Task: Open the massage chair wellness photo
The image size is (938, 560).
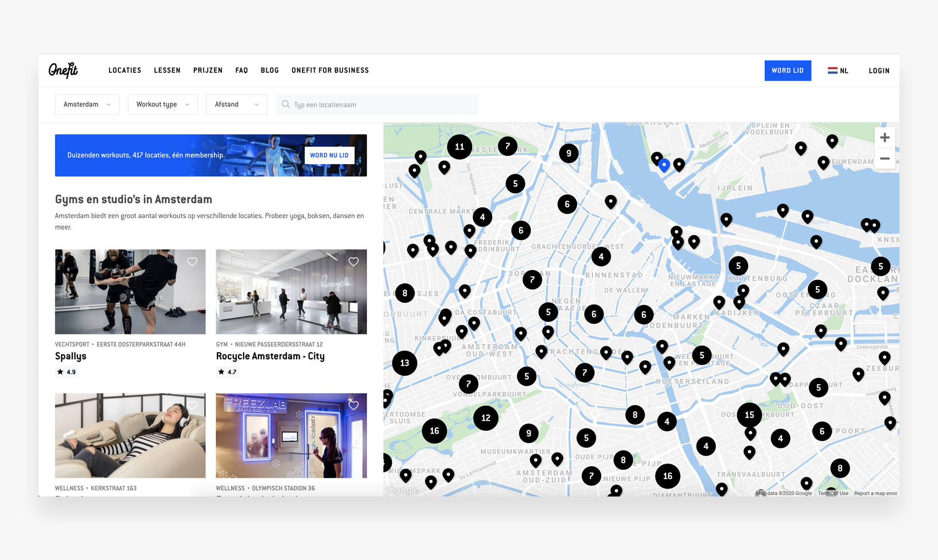Action: 130,436
